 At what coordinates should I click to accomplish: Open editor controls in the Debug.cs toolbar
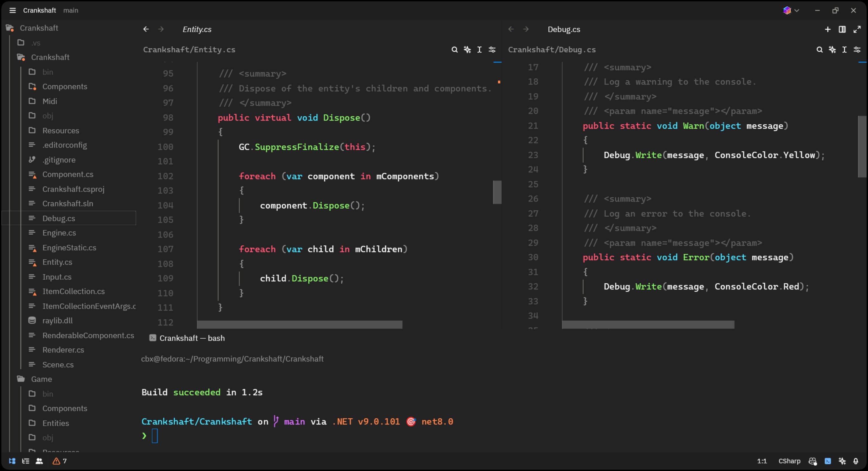pyautogui.click(x=857, y=50)
